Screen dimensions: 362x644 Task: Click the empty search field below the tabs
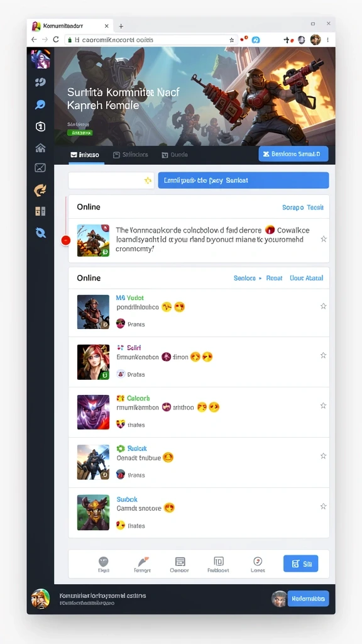(111, 180)
